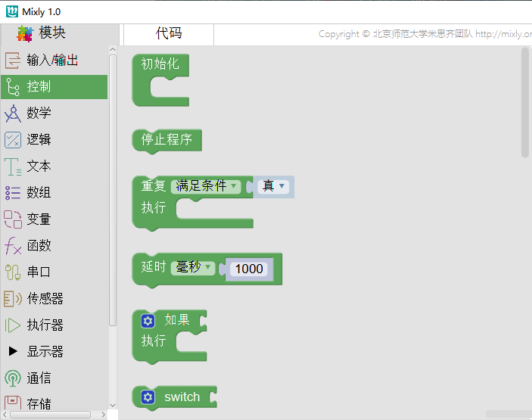Click the 如果 if block label
The image size is (532, 420).
177,320
